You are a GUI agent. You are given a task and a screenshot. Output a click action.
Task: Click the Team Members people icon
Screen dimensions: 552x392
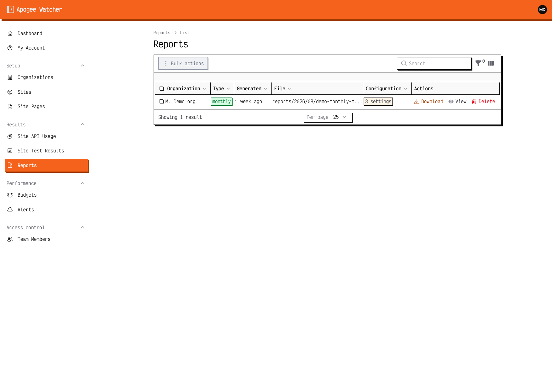(10, 239)
